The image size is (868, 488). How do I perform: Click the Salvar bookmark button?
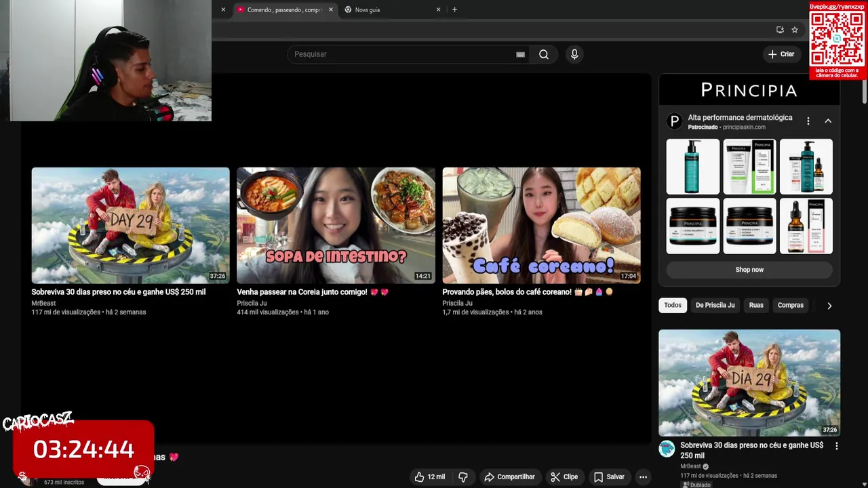tap(609, 477)
